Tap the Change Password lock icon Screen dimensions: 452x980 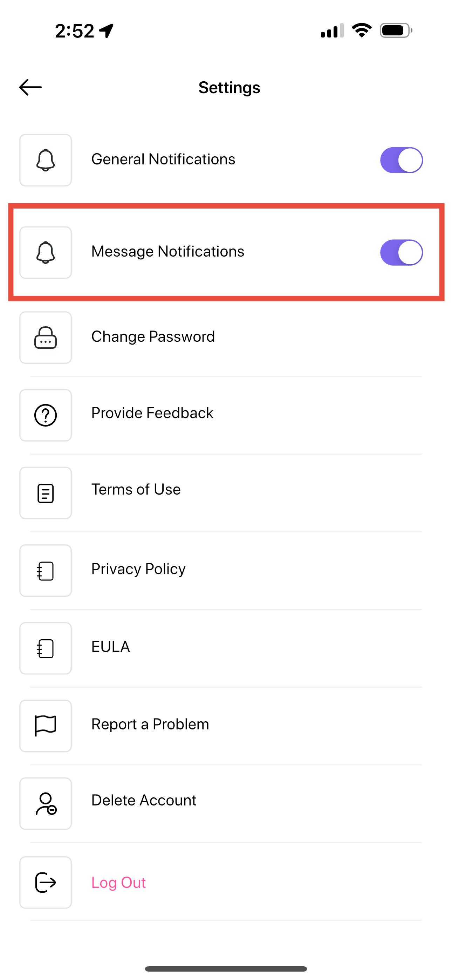point(46,338)
